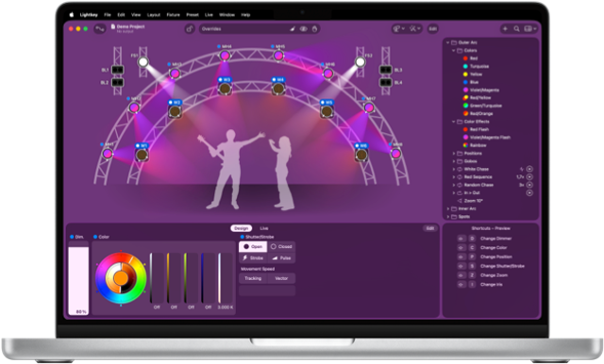Open the fixture selection dropdown in toolbar

(x=398, y=29)
